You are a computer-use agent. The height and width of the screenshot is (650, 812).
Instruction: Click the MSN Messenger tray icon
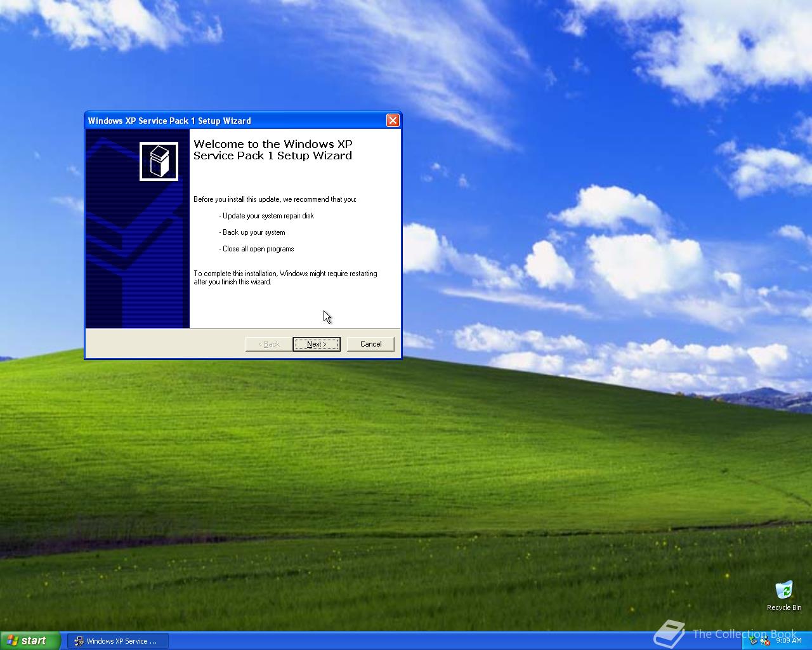point(765,641)
